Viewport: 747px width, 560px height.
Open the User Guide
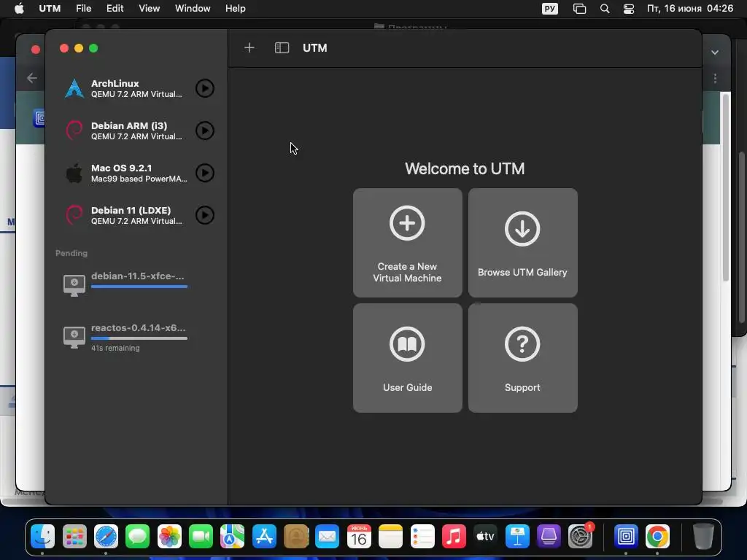407,358
